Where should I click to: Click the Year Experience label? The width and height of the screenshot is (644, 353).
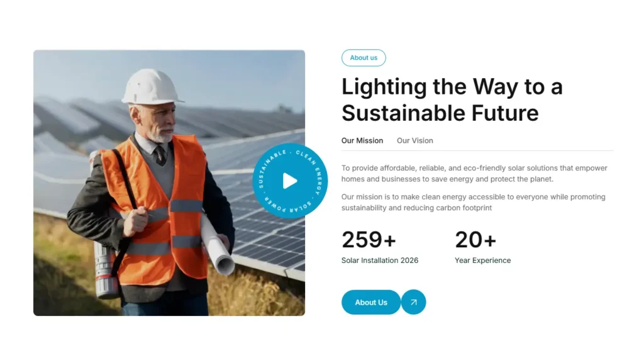[x=482, y=261]
